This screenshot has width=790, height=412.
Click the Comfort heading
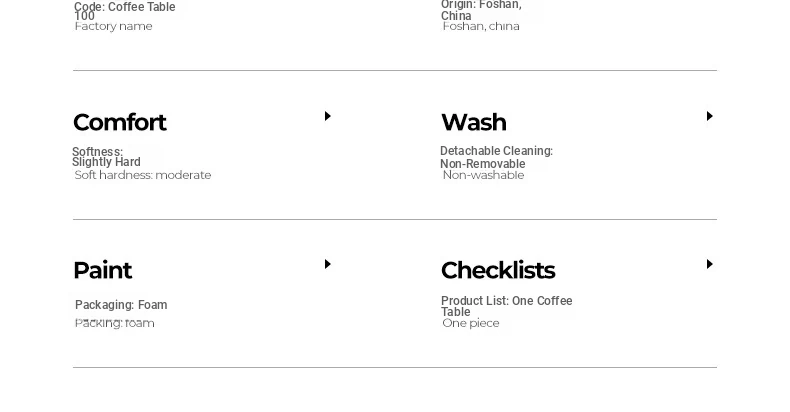tap(119, 122)
